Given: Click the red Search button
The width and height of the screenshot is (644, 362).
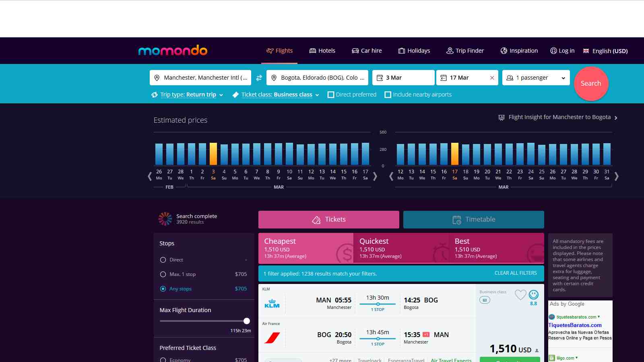Looking at the screenshot, I should [x=591, y=84].
